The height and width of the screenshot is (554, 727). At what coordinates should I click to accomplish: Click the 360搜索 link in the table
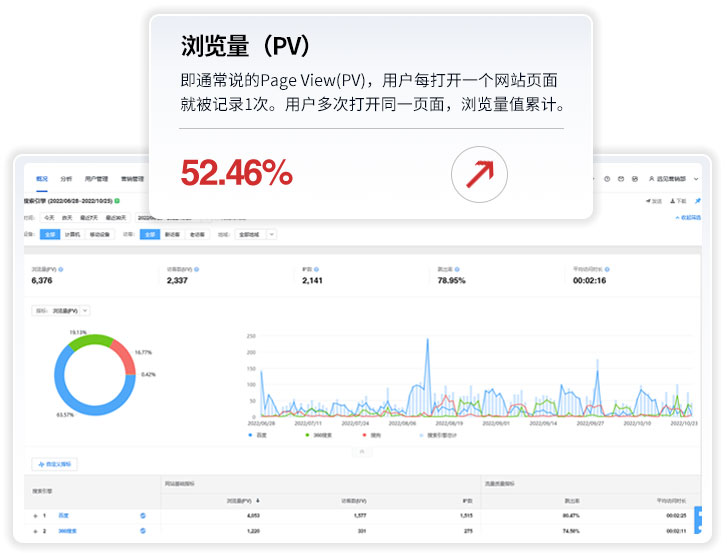(x=67, y=531)
